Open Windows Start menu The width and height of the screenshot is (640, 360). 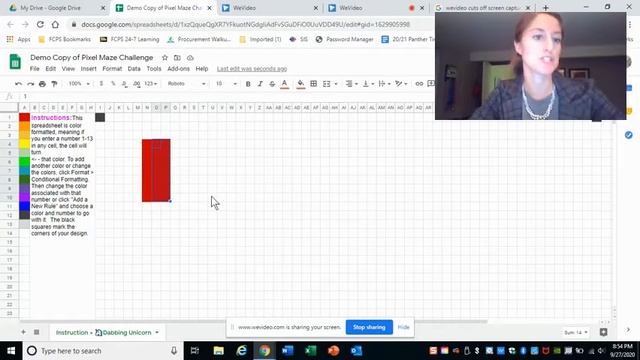pyautogui.click(x=11, y=351)
